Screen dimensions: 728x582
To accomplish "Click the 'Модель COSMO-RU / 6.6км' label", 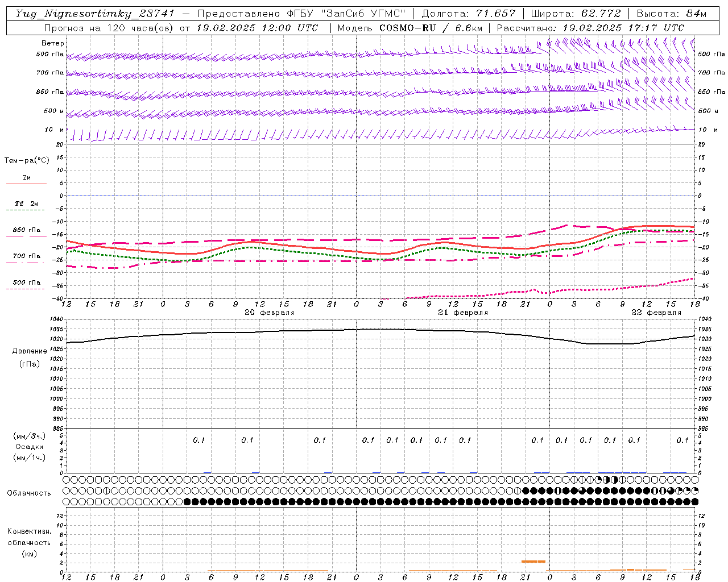I will click(x=409, y=28).
